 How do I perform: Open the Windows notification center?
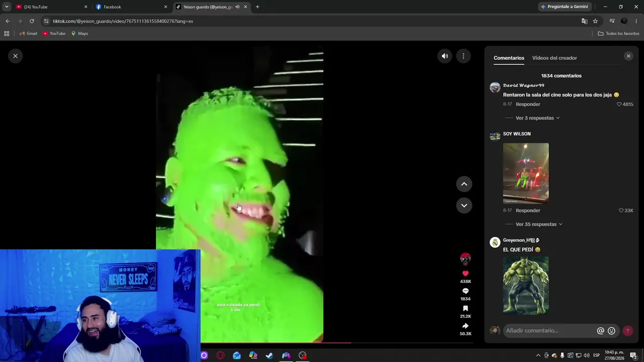pos(633,355)
